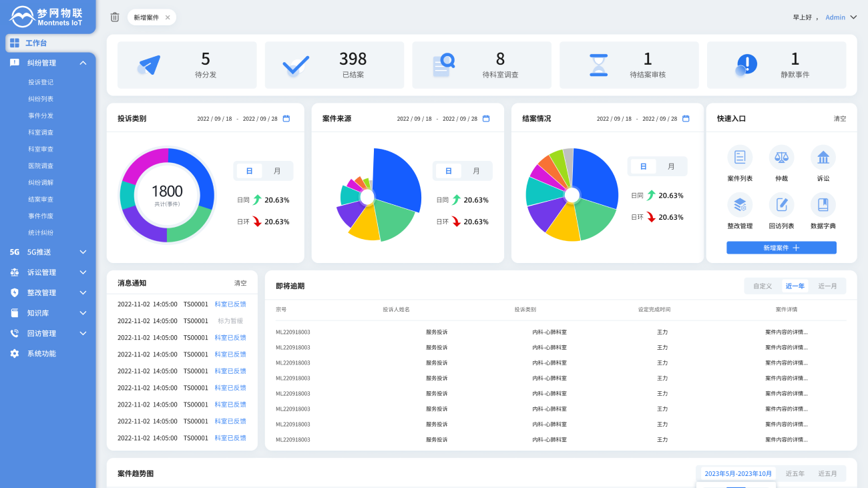
Task: Collapse the 纠纷管理 sidebar section
Action: click(x=83, y=63)
